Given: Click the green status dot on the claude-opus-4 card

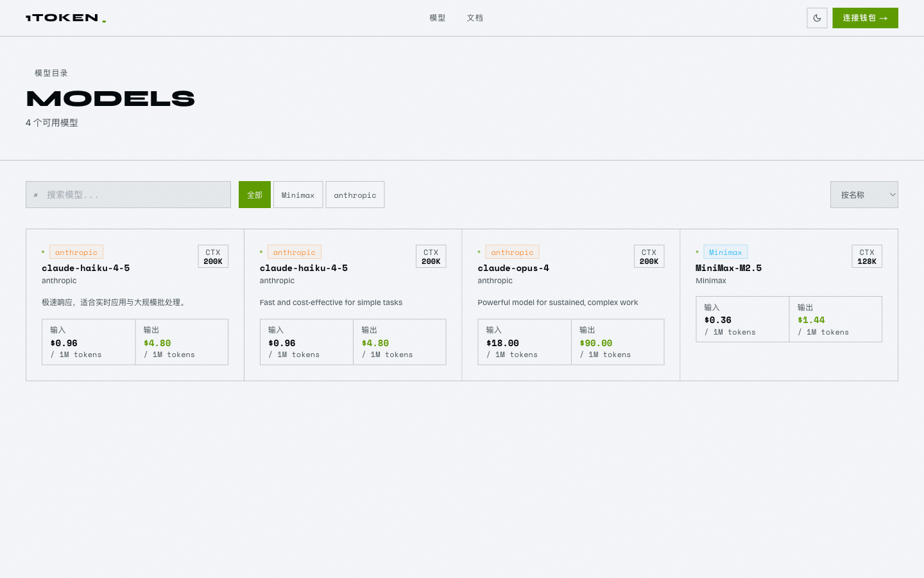Looking at the screenshot, I should coord(478,251).
